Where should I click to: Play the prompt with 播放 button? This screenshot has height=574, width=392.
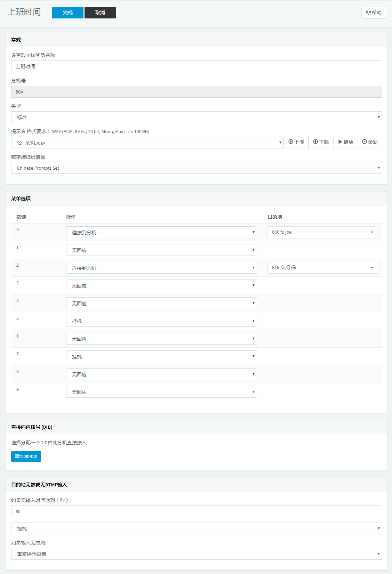tap(345, 142)
